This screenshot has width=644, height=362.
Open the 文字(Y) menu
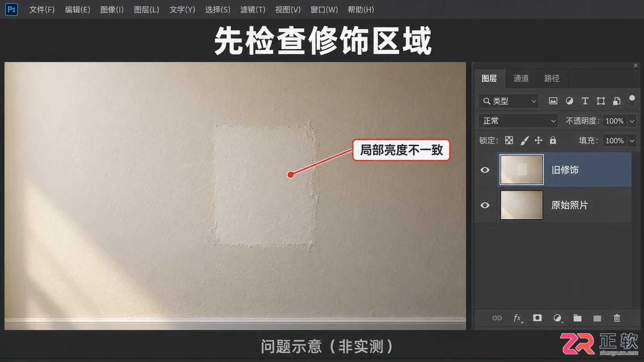click(182, 9)
